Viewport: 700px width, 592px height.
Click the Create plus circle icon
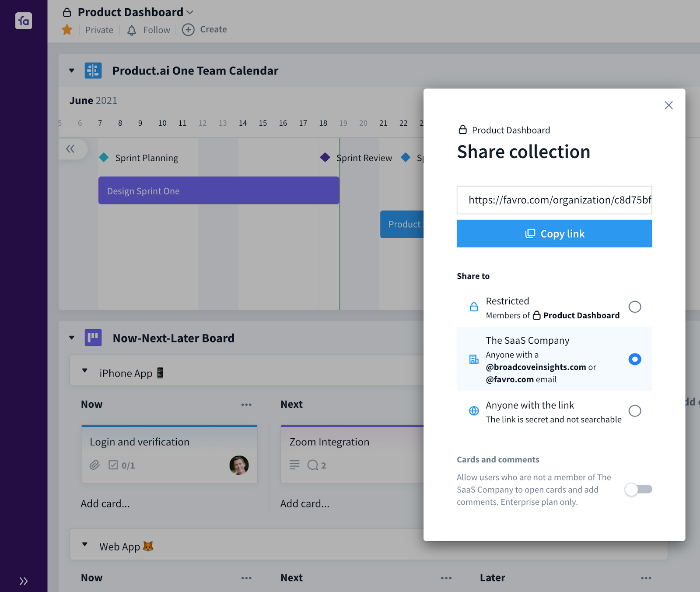click(188, 30)
